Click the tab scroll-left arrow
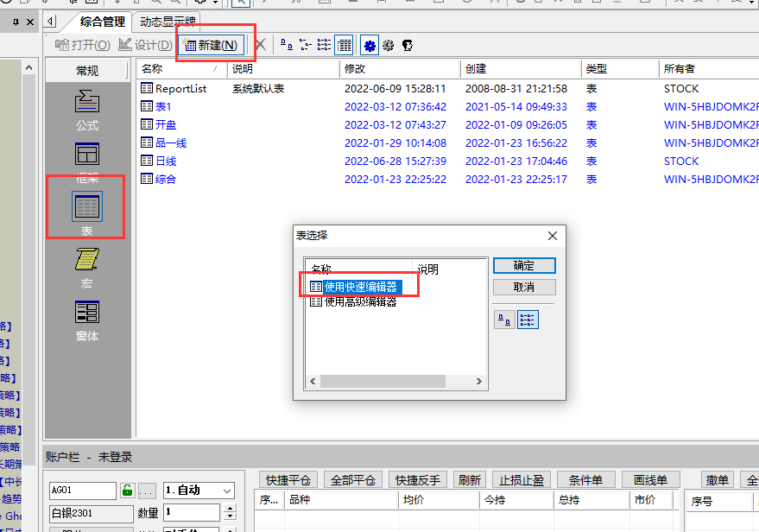 pyautogui.click(x=50, y=22)
